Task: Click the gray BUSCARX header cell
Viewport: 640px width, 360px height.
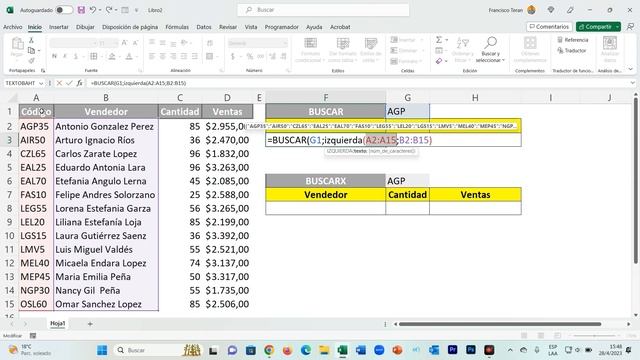Action: pyautogui.click(x=325, y=181)
